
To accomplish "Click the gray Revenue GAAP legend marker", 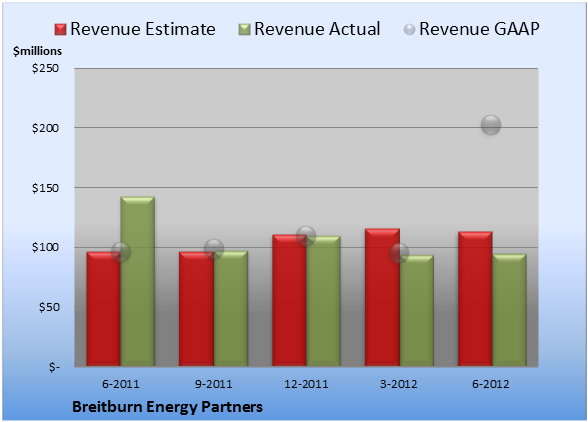I will (410, 29).
